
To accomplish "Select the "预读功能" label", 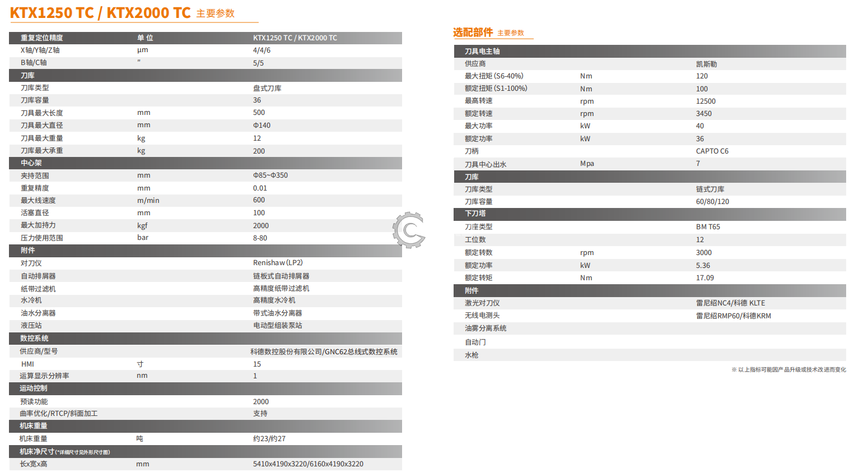I will (34, 401).
